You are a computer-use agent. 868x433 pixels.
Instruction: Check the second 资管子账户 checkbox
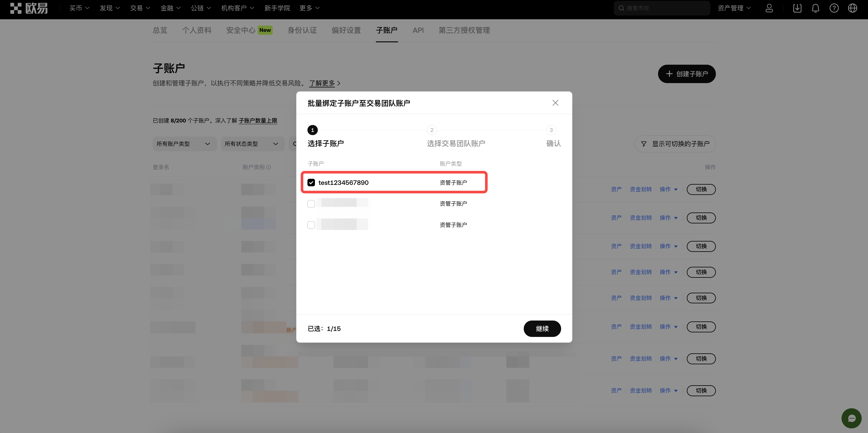311,204
